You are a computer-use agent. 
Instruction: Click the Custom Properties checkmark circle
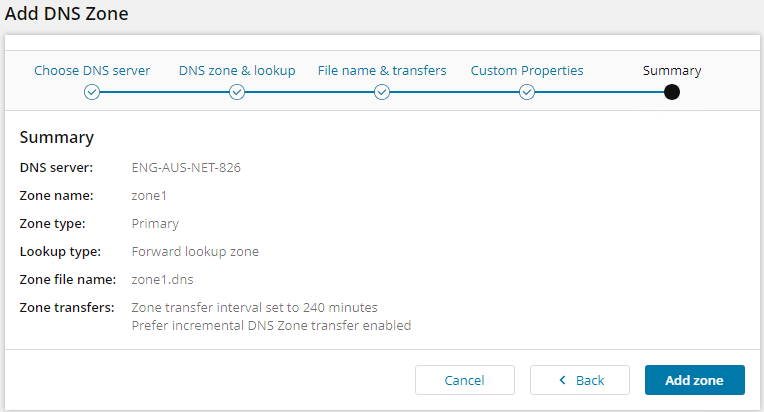click(x=527, y=92)
